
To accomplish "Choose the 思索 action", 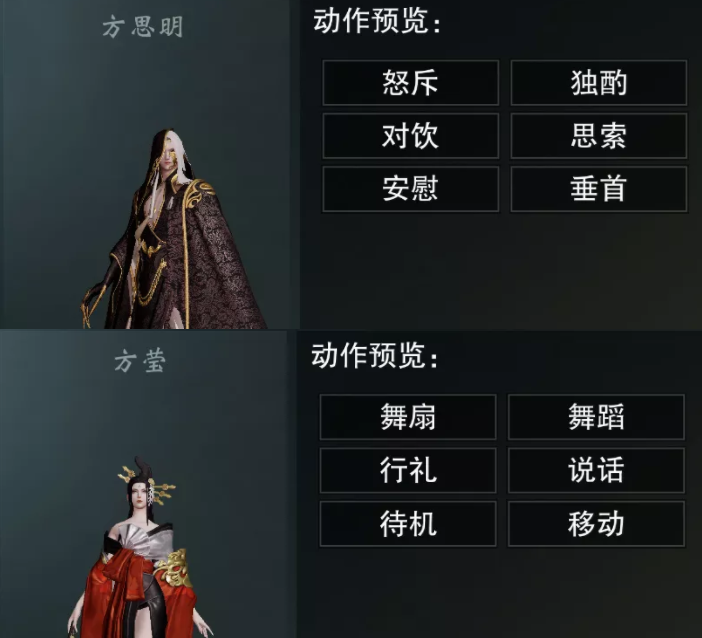I will (x=599, y=136).
